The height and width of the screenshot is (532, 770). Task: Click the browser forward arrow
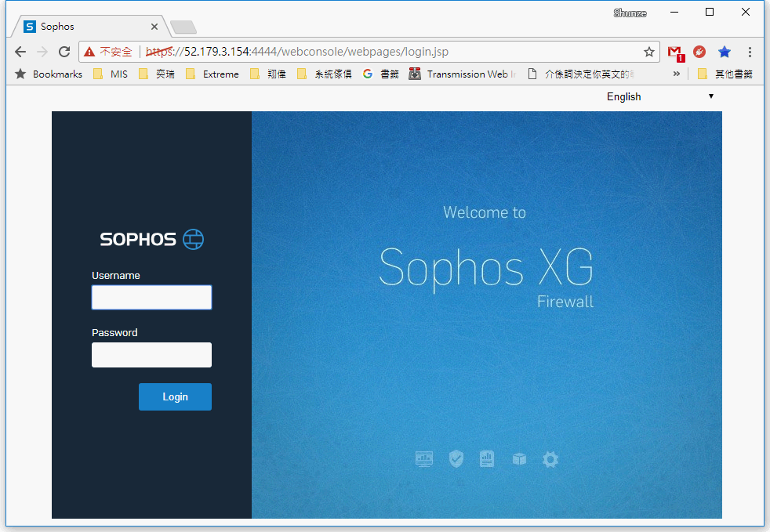point(42,52)
